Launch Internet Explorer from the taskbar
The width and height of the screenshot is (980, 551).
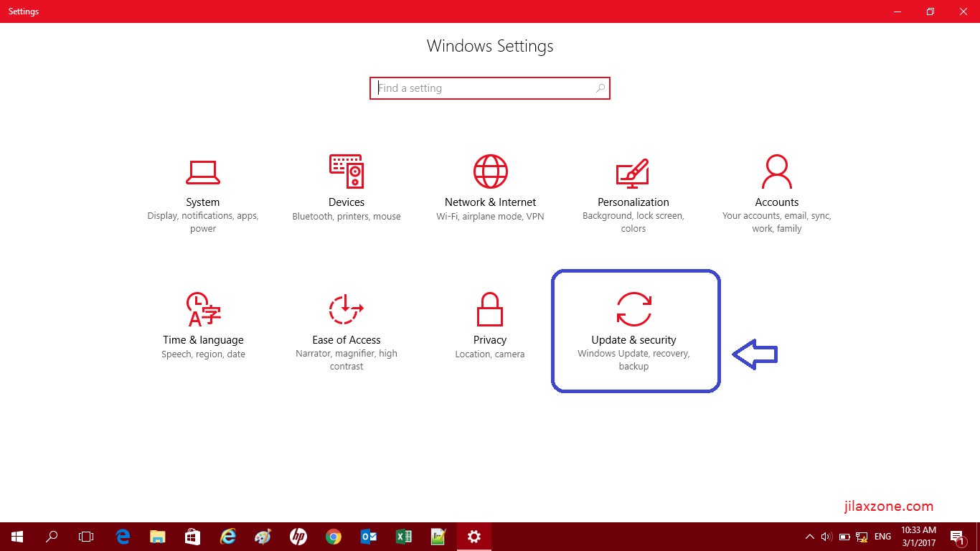pyautogui.click(x=228, y=537)
